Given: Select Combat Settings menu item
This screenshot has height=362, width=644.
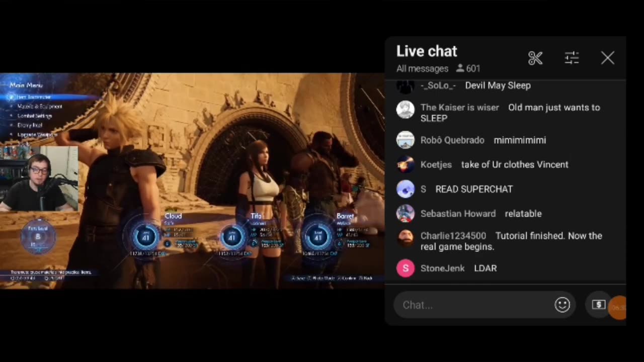Looking at the screenshot, I should 35,116.
